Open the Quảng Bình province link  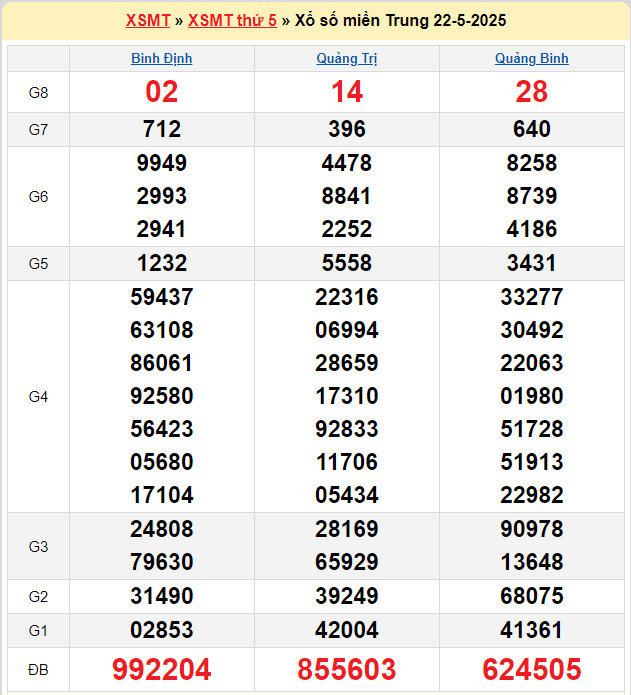point(532,59)
